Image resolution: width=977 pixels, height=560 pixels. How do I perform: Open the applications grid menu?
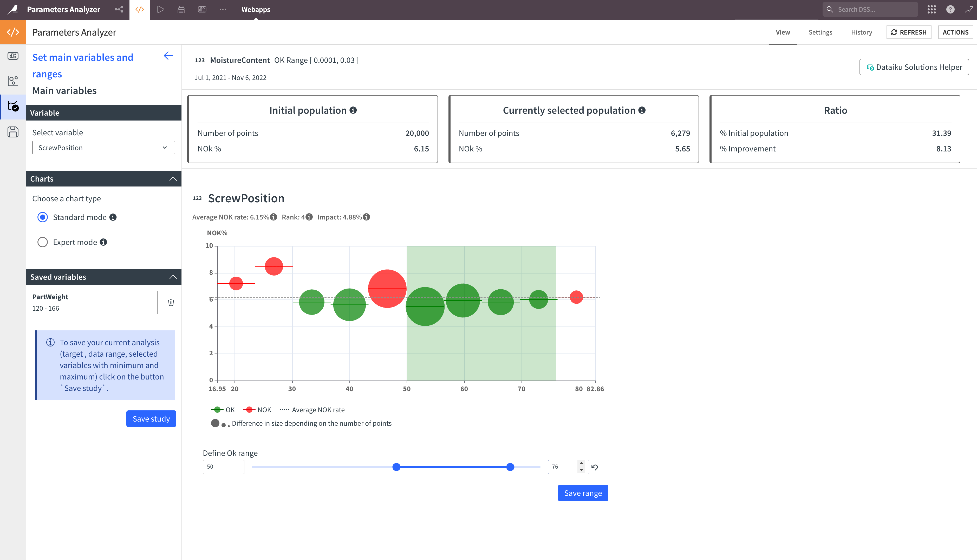[x=932, y=9]
